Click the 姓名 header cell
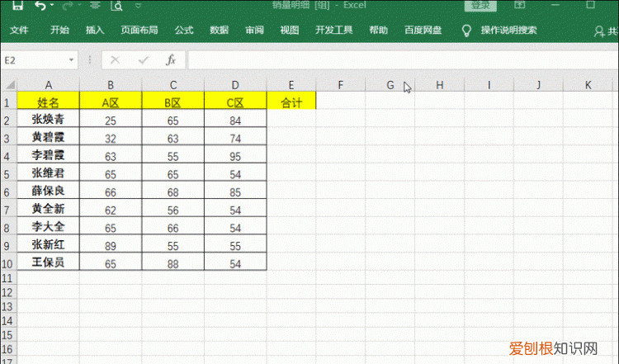The image size is (619, 364). (48, 100)
